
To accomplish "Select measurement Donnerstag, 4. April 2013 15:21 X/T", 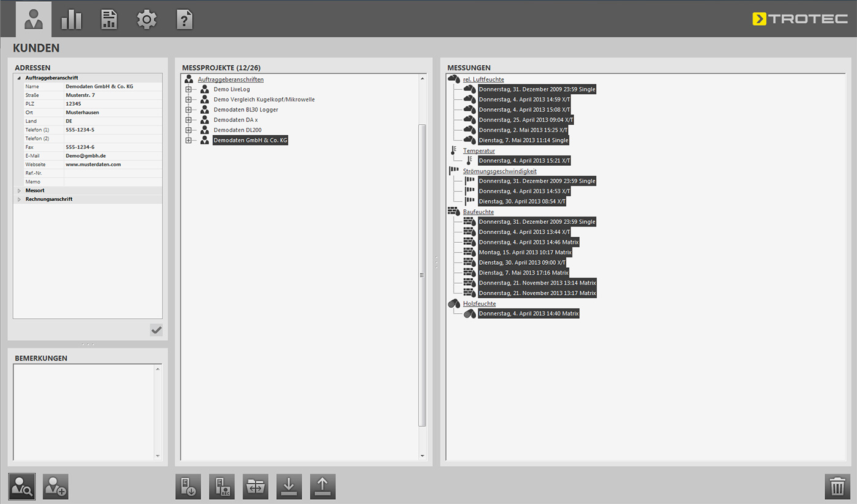I will click(x=524, y=161).
